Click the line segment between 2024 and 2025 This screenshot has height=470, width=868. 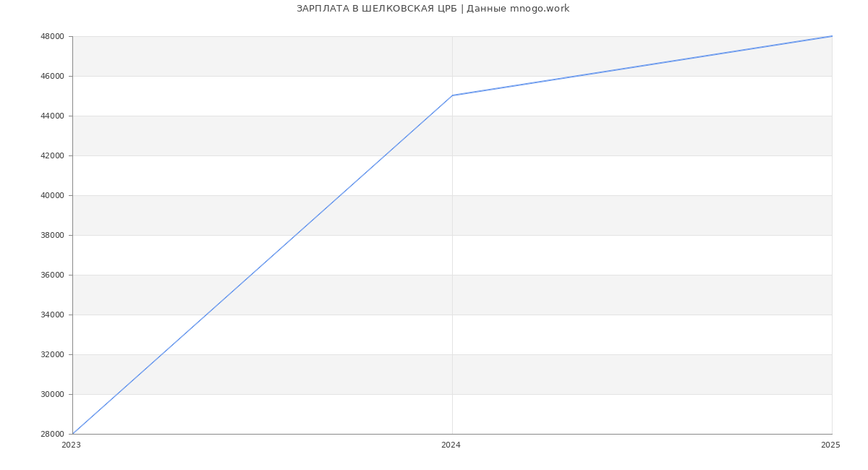(x=642, y=66)
